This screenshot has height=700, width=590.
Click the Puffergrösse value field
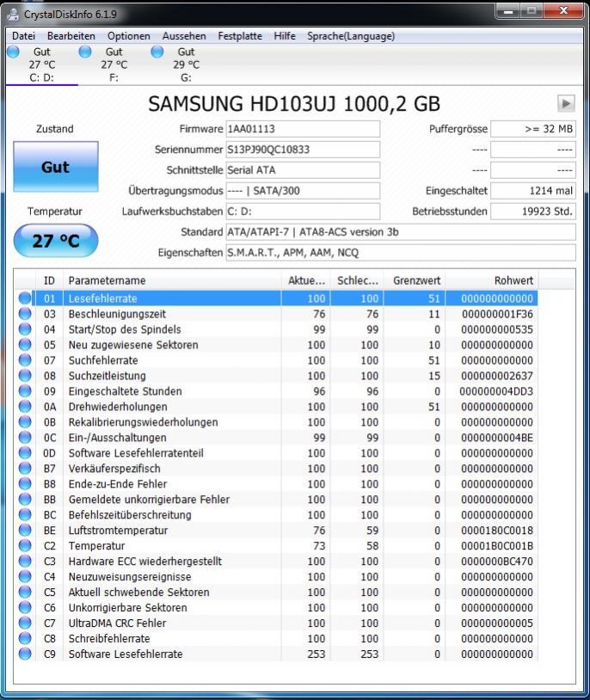(533, 129)
